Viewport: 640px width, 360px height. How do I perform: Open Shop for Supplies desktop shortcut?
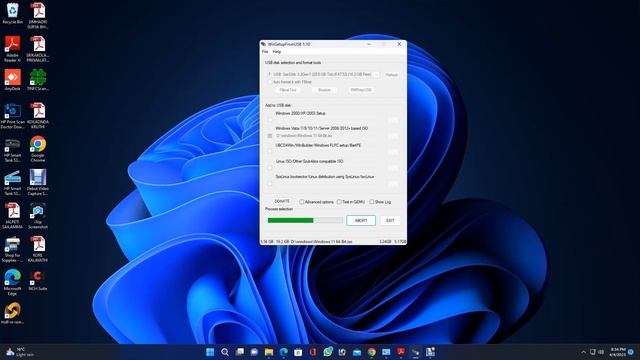tap(13, 249)
